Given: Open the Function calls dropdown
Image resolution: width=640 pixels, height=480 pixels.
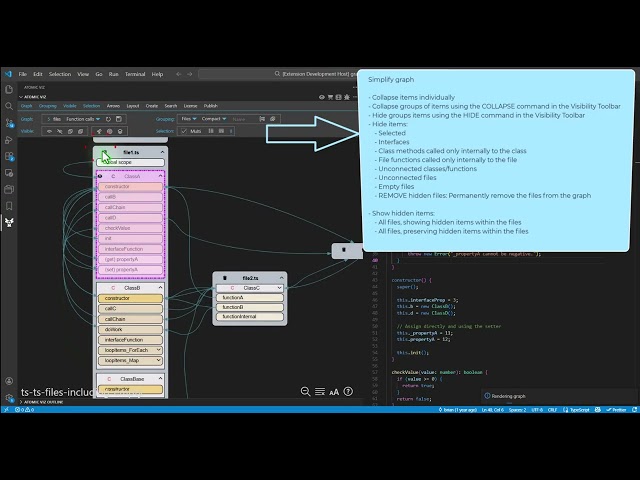Looking at the screenshot, I should pyautogui.click(x=82, y=118).
